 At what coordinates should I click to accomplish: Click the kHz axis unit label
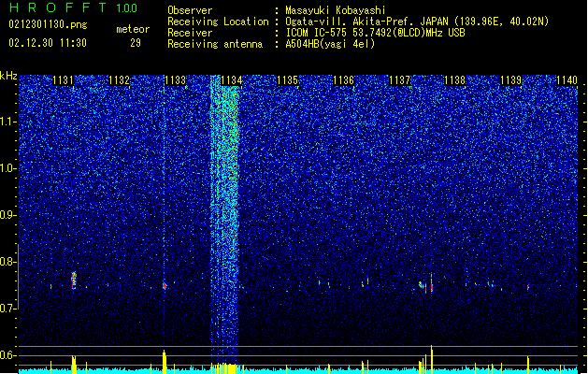[x=8, y=76]
